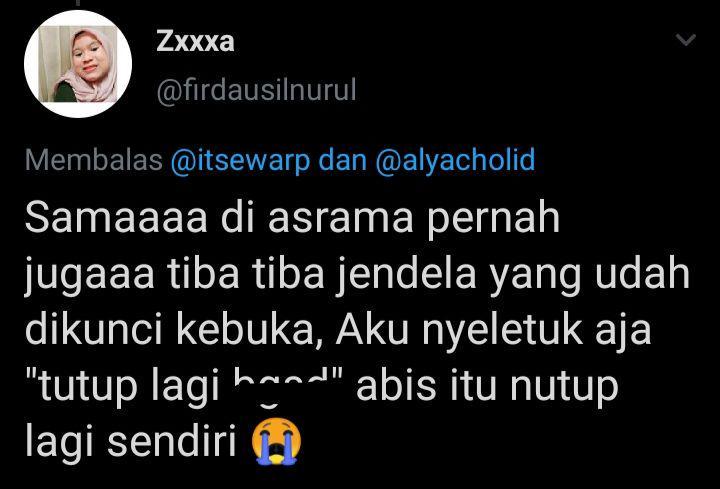Click the phrase 'abis itu nutup'
This screenshot has width=720, height=489.
487,387
